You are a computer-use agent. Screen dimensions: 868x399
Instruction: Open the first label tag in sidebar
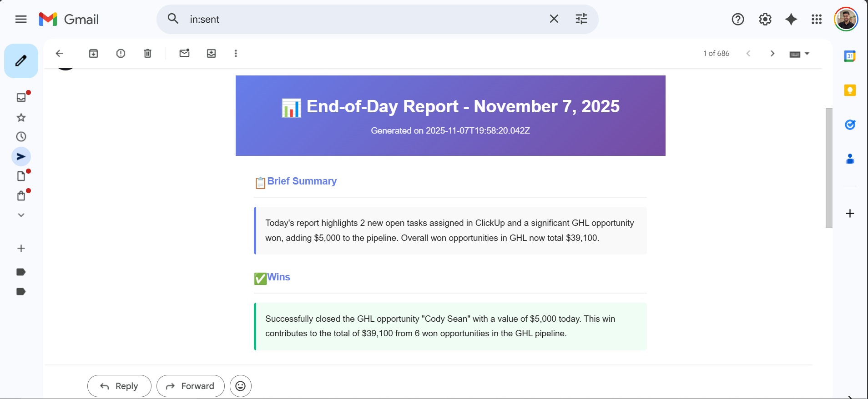(x=21, y=272)
